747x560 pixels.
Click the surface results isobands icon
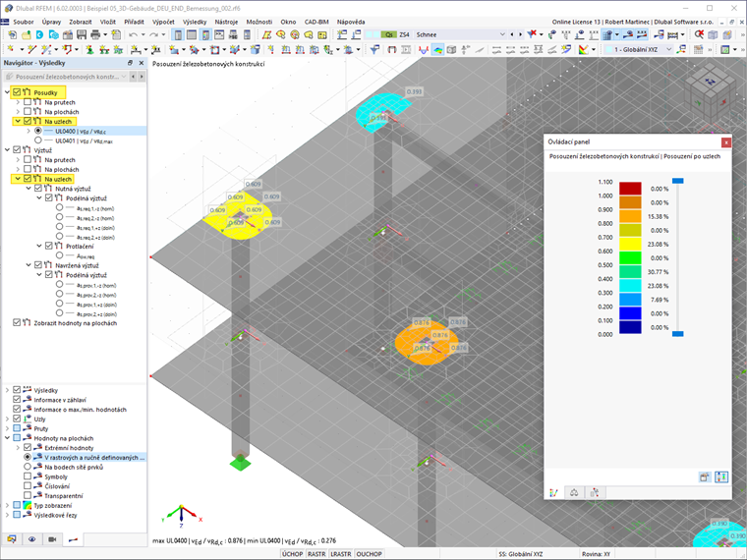[x=437, y=49]
